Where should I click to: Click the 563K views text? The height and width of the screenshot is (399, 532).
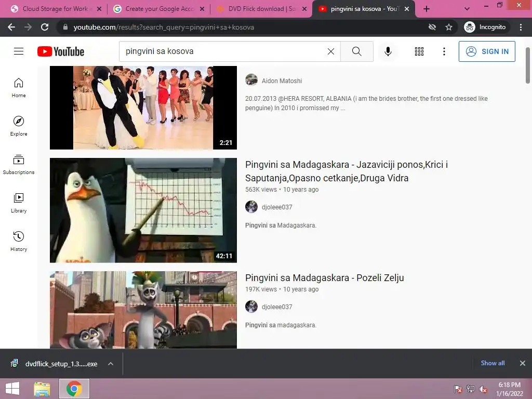(261, 189)
